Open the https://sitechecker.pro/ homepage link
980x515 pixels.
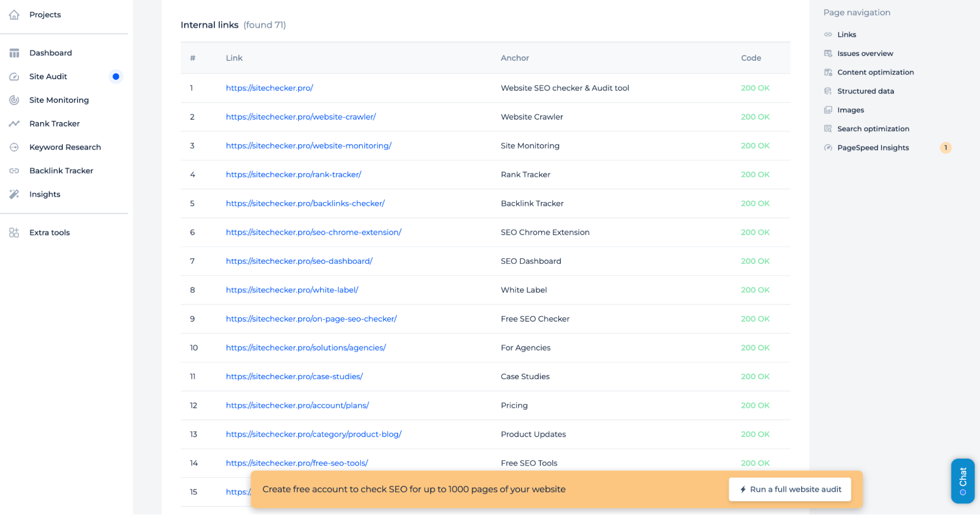(269, 88)
